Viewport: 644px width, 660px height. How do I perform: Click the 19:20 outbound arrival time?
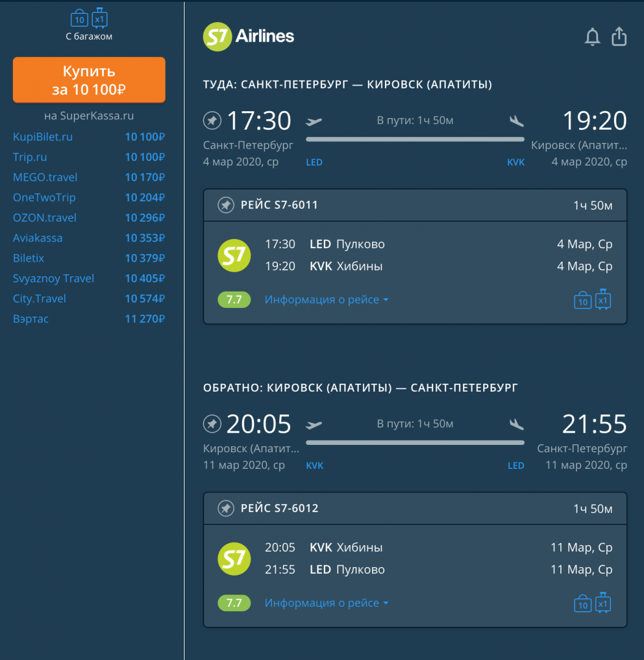coord(595,120)
